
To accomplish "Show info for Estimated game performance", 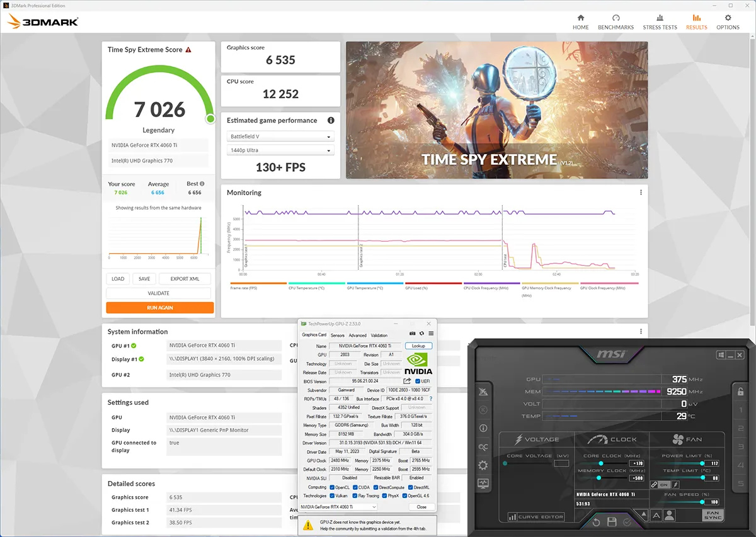I will click(x=331, y=120).
